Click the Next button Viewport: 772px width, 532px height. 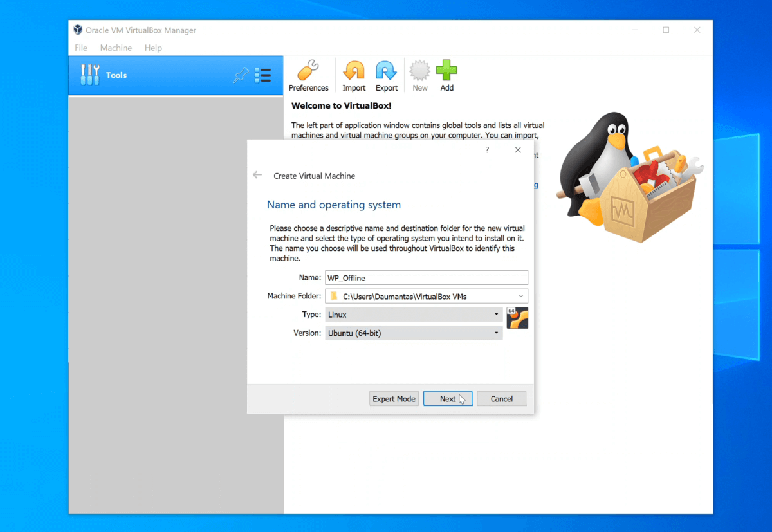[448, 399]
